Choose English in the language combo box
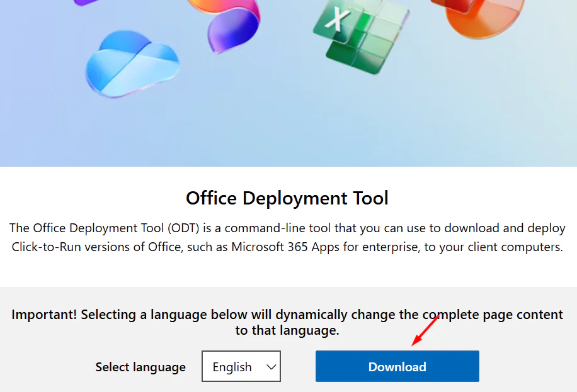This screenshot has width=577, height=392. [x=232, y=366]
